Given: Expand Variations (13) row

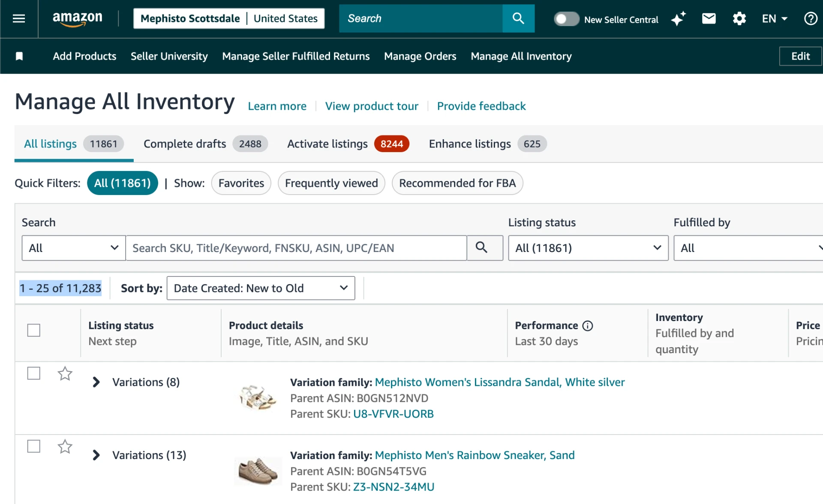Looking at the screenshot, I should (x=96, y=455).
